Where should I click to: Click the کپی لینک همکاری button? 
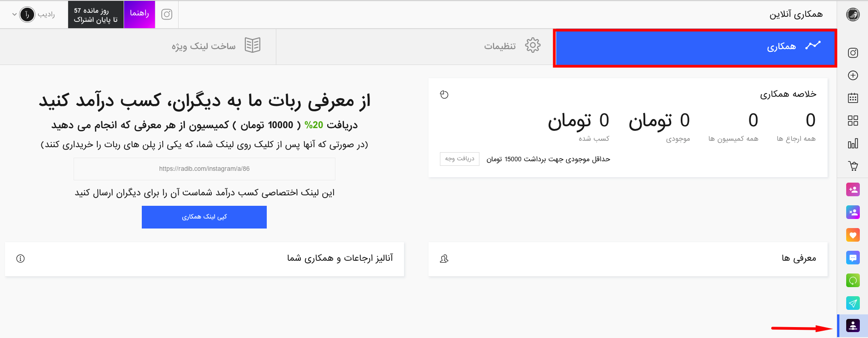coord(204,217)
